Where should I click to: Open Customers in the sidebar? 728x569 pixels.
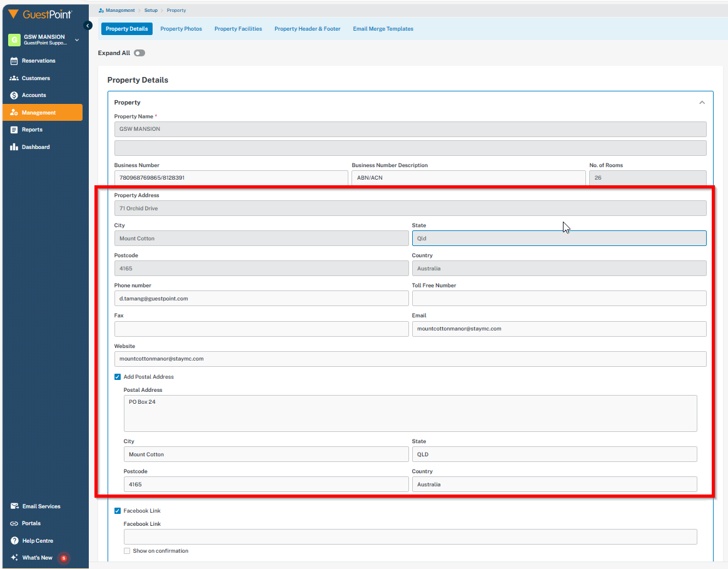36,78
